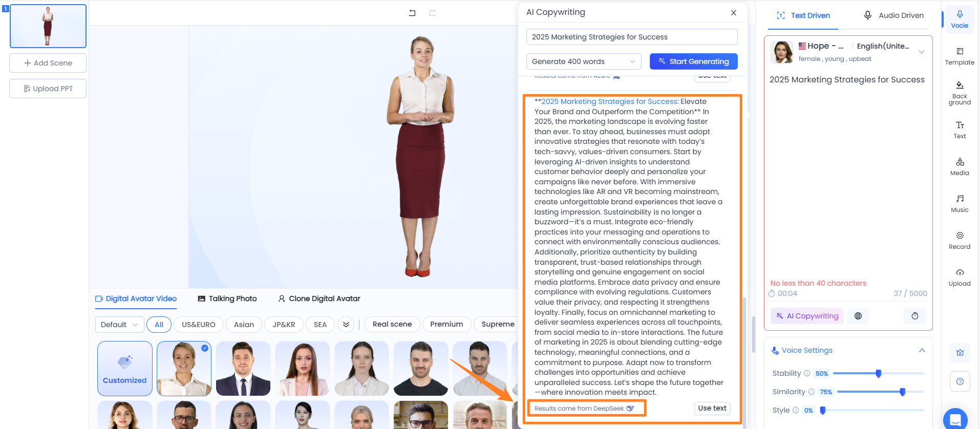Click the undo arrow above canvas
Viewport: 980px width, 429px height.
[x=412, y=13]
